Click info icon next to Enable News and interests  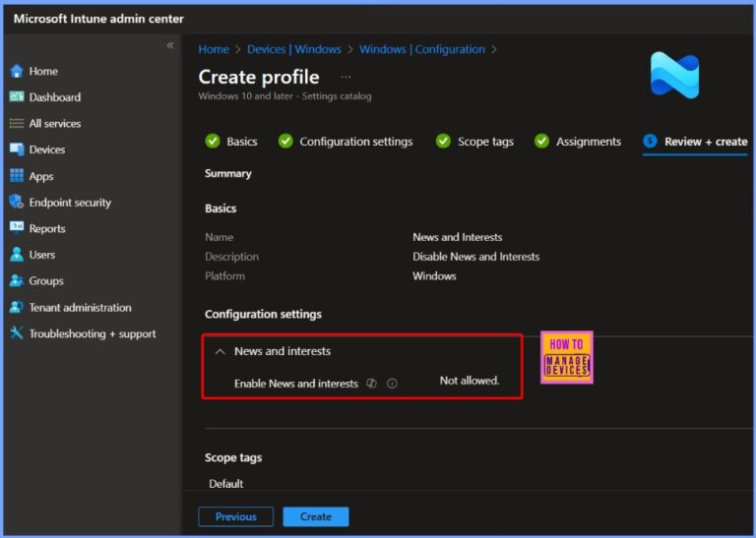click(392, 384)
